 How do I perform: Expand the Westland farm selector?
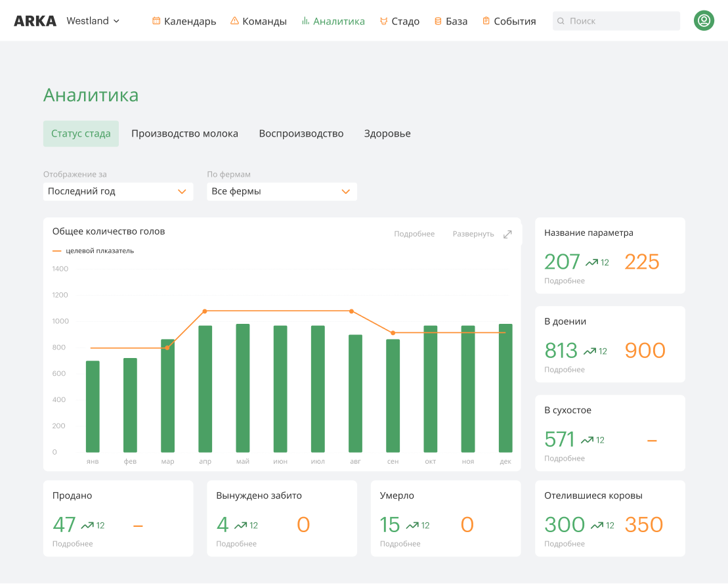93,21
